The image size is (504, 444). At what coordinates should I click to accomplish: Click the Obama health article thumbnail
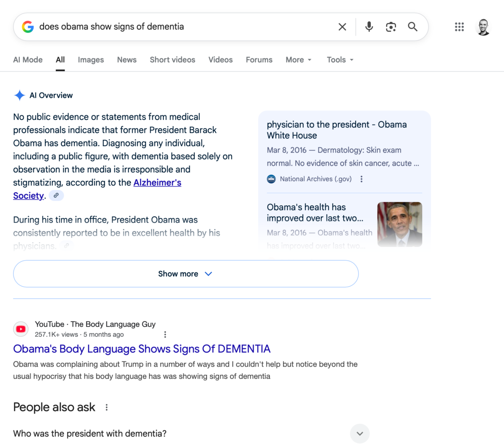click(x=399, y=224)
